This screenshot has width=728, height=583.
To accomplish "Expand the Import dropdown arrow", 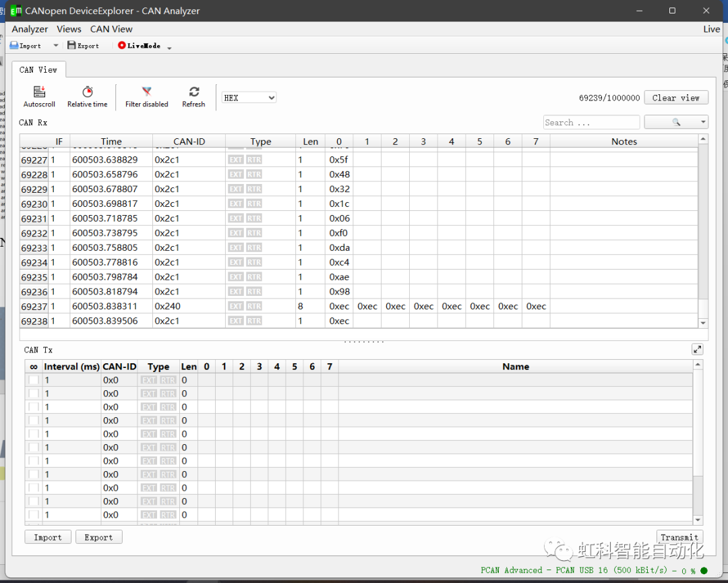I will pyautogui.click(x=56, y=46).
